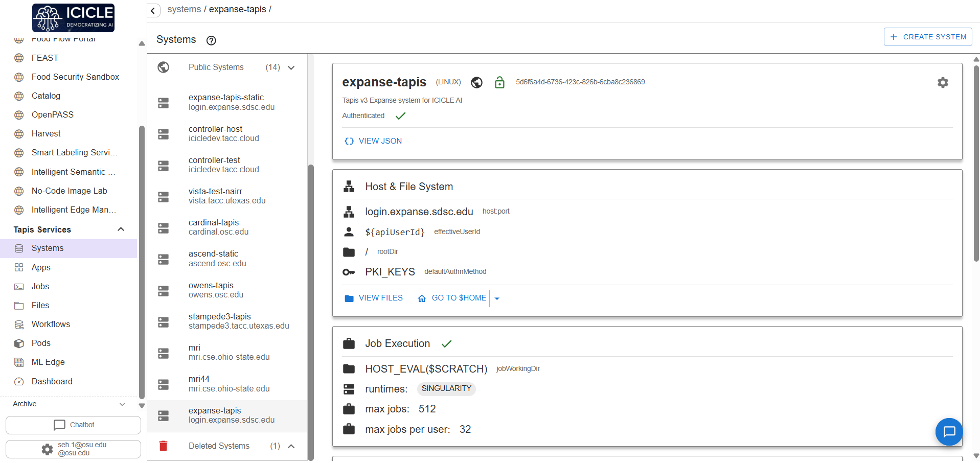Click the systems list scrollbar

[310, 312]
